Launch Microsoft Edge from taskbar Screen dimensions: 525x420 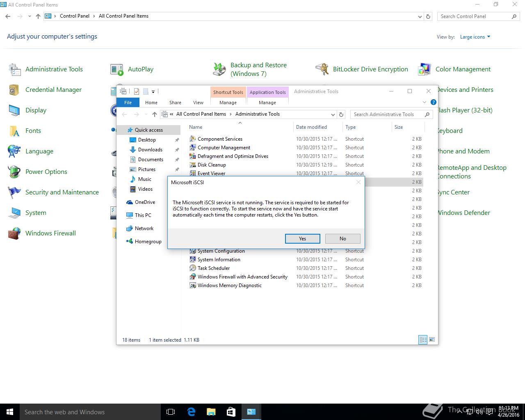tap(191, 412)
